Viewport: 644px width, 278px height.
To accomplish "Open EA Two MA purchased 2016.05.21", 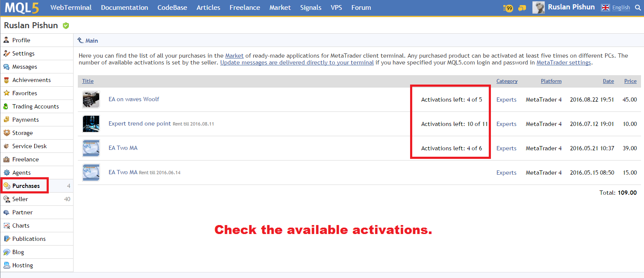I will 123,148.
